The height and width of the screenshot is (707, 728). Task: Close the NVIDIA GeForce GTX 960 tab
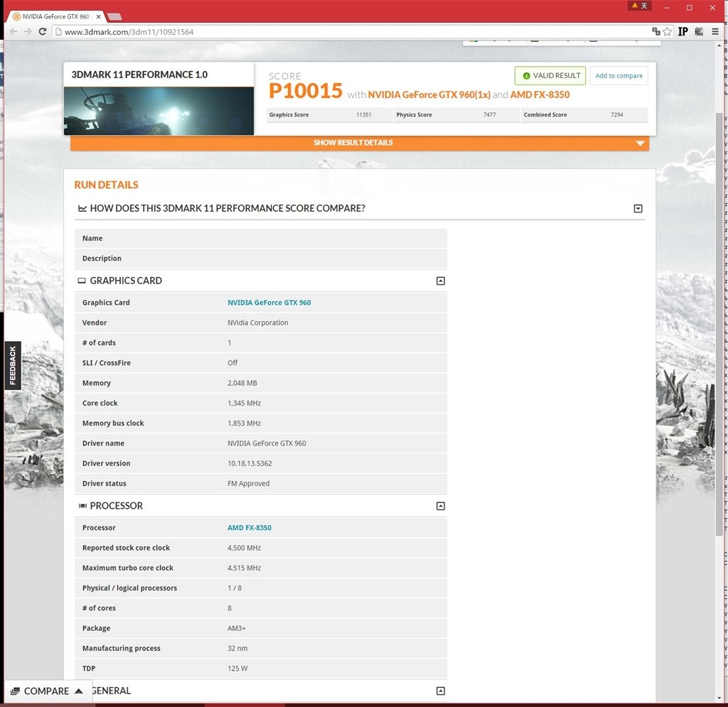[98, 16]
